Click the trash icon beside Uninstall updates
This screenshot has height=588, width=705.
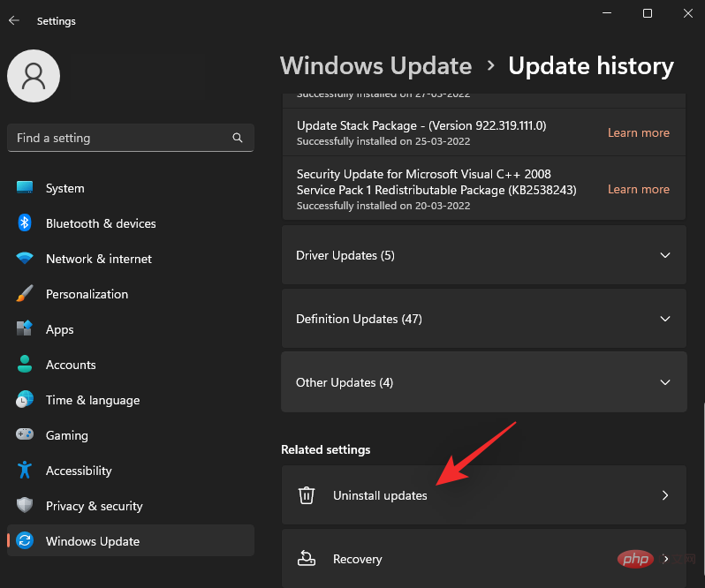click(x=306, y=495)
